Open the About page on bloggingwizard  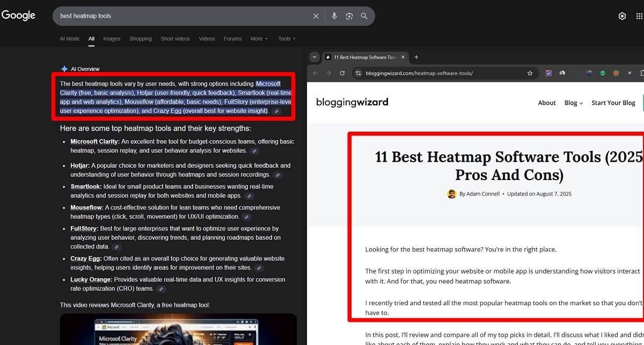click(x=547, y=103)
